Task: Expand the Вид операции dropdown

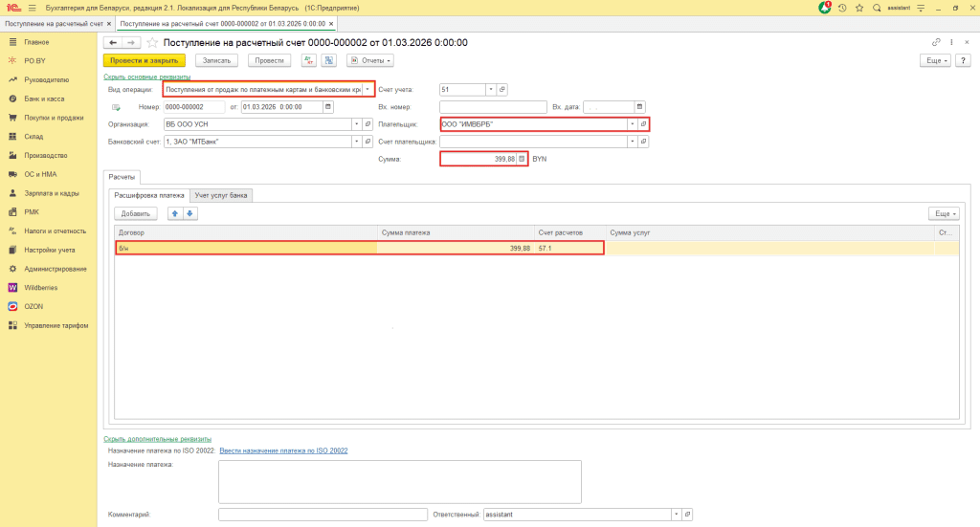Action: click(x=367, y=89)
